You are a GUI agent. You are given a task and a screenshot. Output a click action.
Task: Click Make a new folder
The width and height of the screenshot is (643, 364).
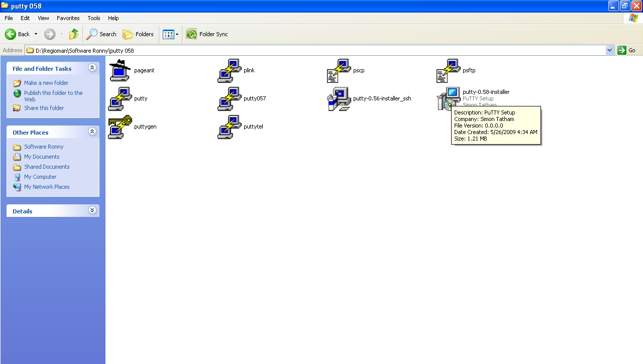(x=47, y=82)
